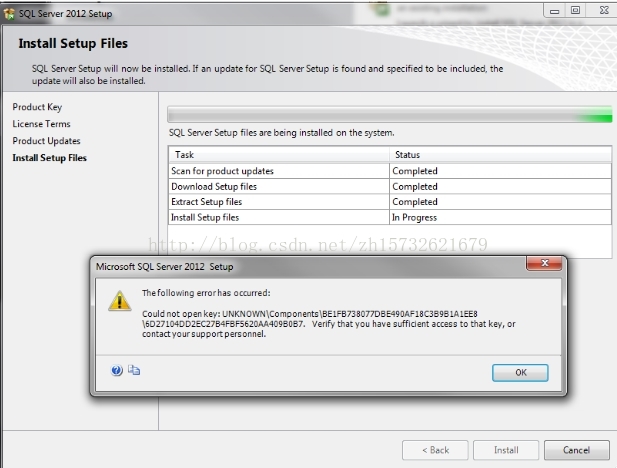Click the copy message icon in error dialog
This screenshot has width=617, height=468.
pyautogui.click(x=134, y=370)
